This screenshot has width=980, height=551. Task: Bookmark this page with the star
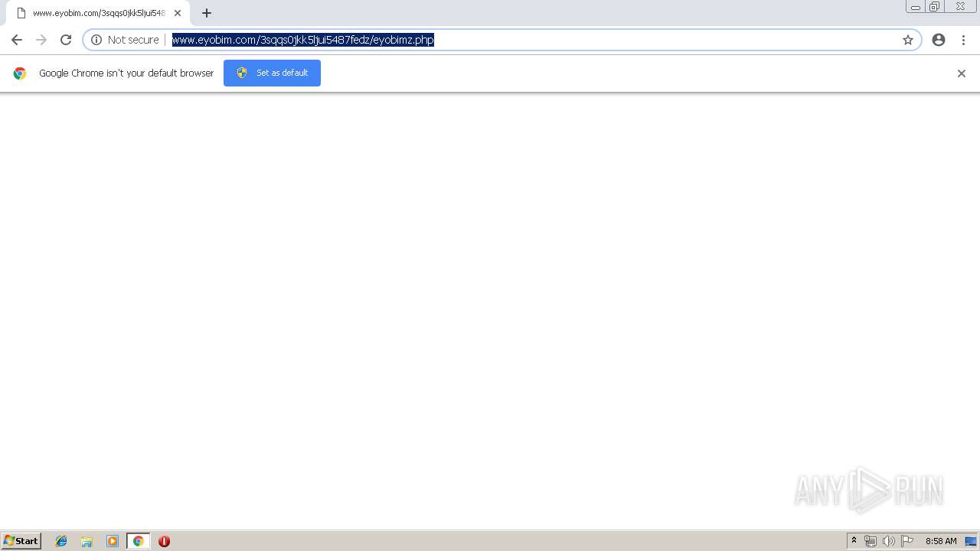[x=908, y=40]
